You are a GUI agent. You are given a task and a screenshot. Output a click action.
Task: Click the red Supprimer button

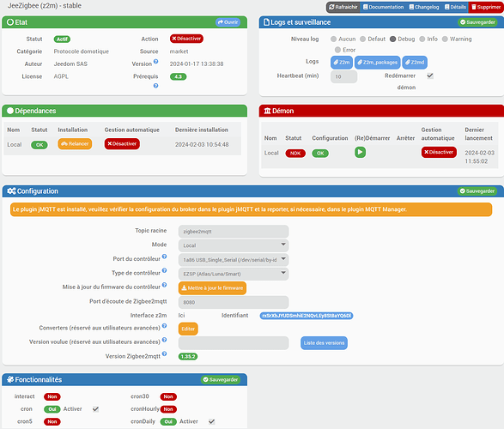coord(486,7)
